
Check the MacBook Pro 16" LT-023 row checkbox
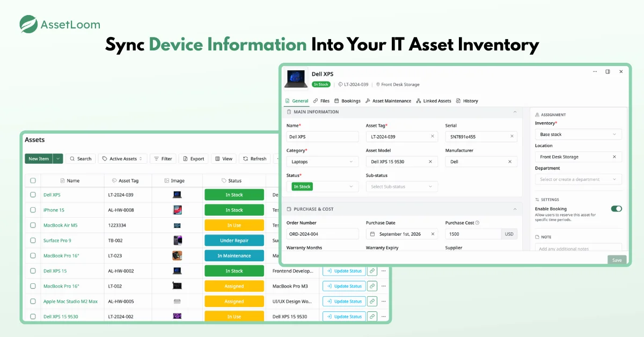coord(33,256)
